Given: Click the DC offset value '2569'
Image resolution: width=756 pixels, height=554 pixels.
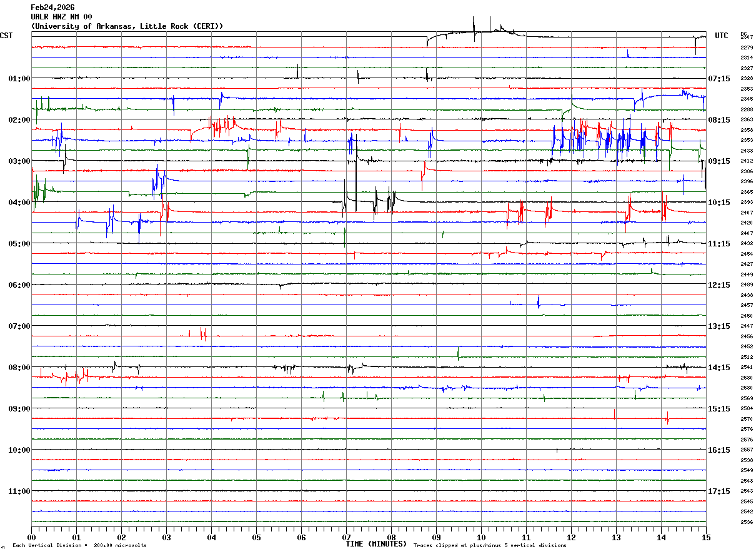Looking at the screenshot, I should click(x=747, y=398).
